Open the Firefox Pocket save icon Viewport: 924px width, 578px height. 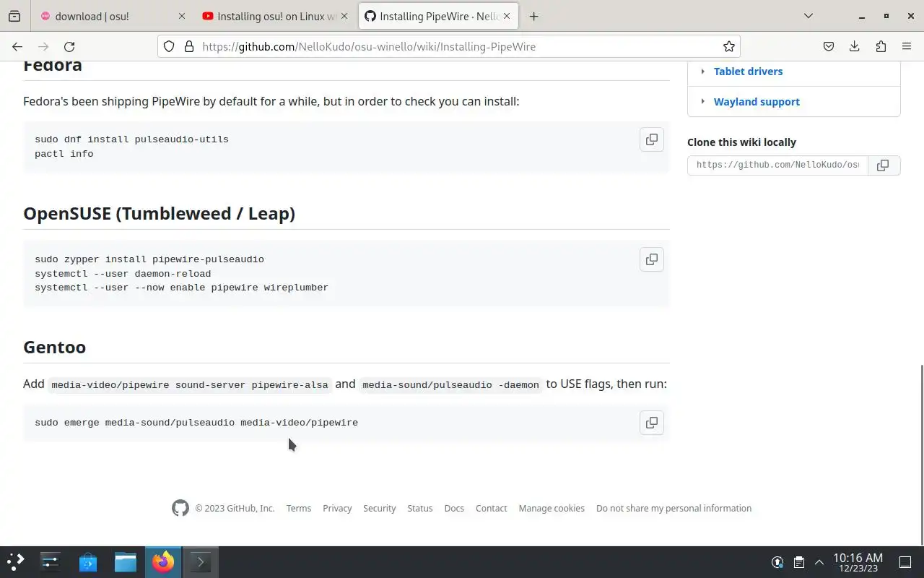click(x=829, y=46)
